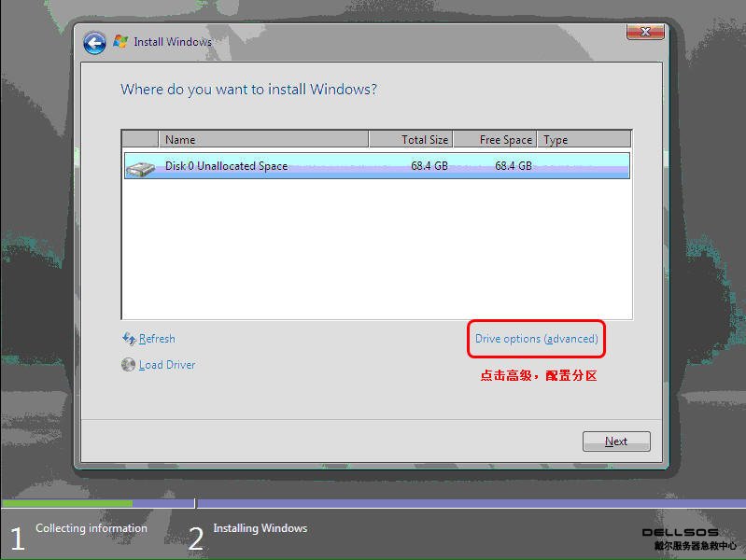Click the Windows flag logo icon
This screenshot has height=560, width=746.
tap(120, 42)
